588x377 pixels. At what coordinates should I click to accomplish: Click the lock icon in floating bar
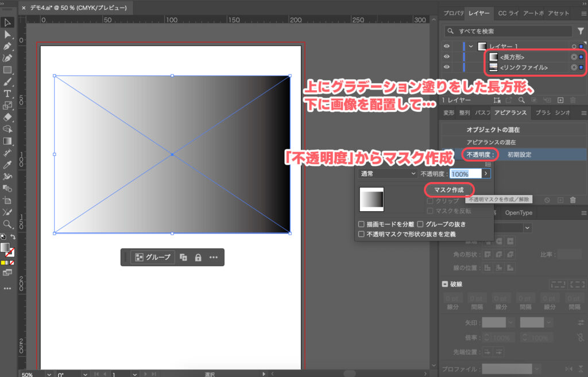tap(198, 257)
